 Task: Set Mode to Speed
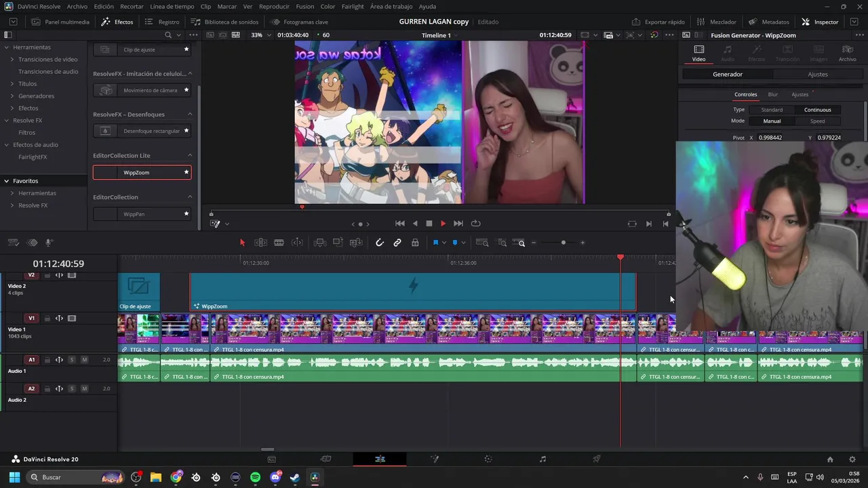[818, 121]
